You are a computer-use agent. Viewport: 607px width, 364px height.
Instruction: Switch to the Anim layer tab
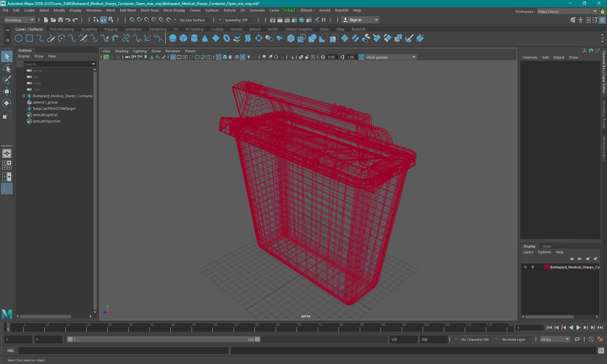pos(547,246)
